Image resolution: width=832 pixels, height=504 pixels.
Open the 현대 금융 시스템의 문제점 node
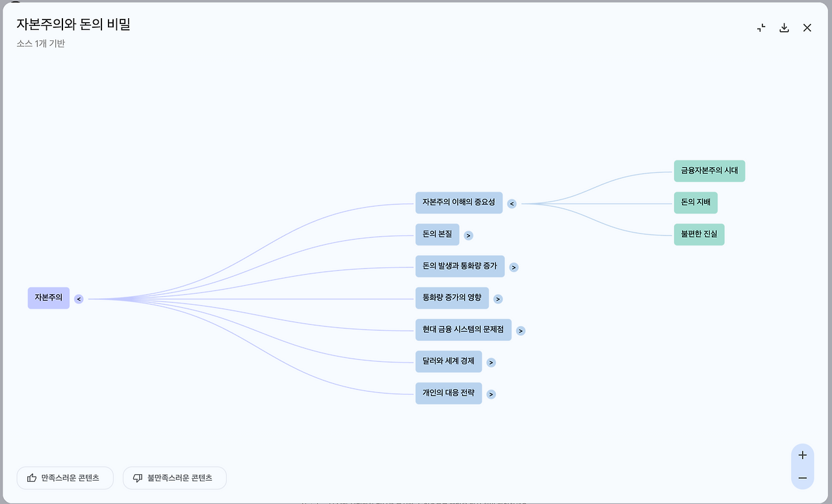463,330
